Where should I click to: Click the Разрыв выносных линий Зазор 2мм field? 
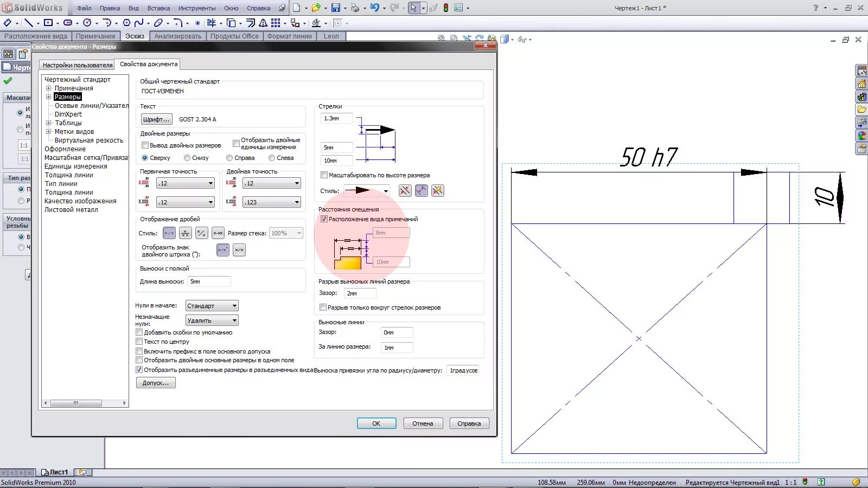coord(360,293)
